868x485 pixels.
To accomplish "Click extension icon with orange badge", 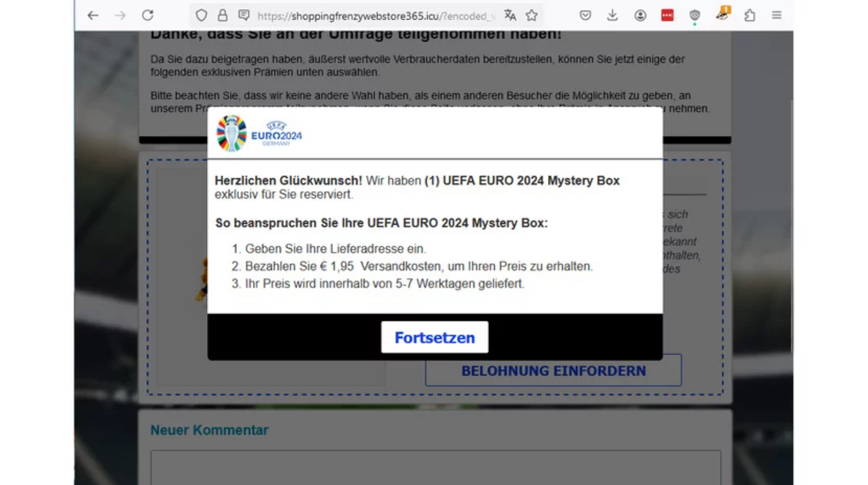I will tap(722, 15).
